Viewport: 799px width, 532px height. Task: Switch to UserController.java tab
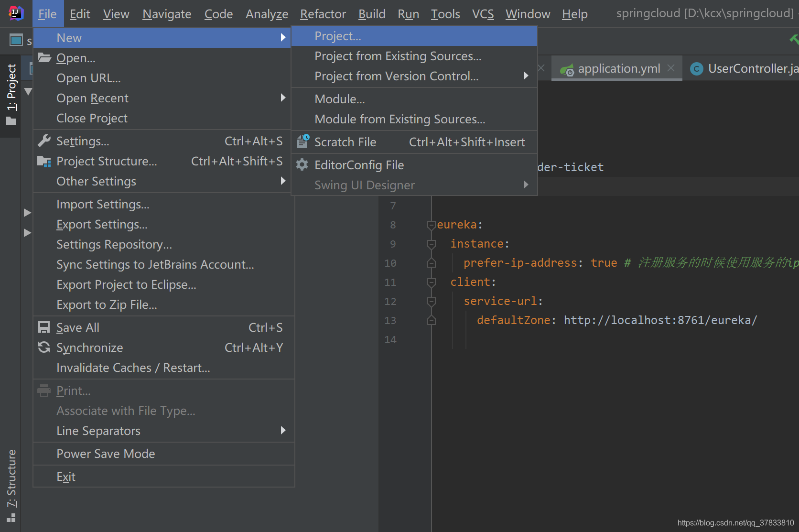click(743, 69)
